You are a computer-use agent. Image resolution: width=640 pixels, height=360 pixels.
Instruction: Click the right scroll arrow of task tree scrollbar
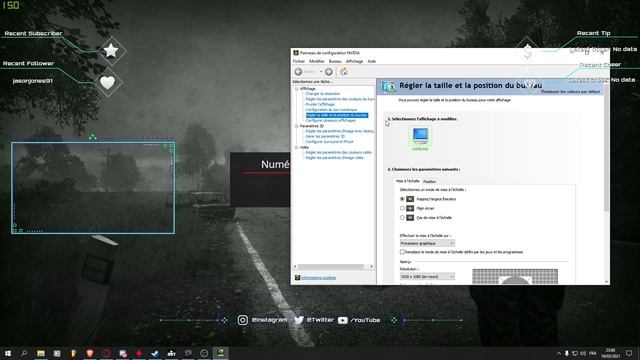point(371,267)
